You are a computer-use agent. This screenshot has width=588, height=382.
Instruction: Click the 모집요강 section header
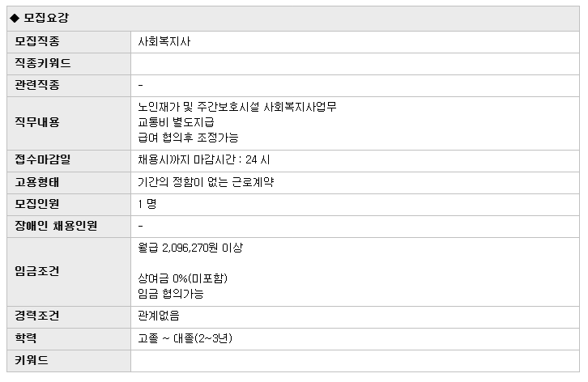tap(293, 19)
